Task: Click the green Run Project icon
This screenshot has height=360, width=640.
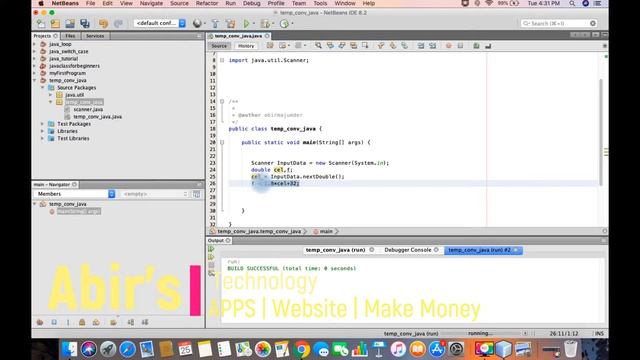Action: coord(246,24)
